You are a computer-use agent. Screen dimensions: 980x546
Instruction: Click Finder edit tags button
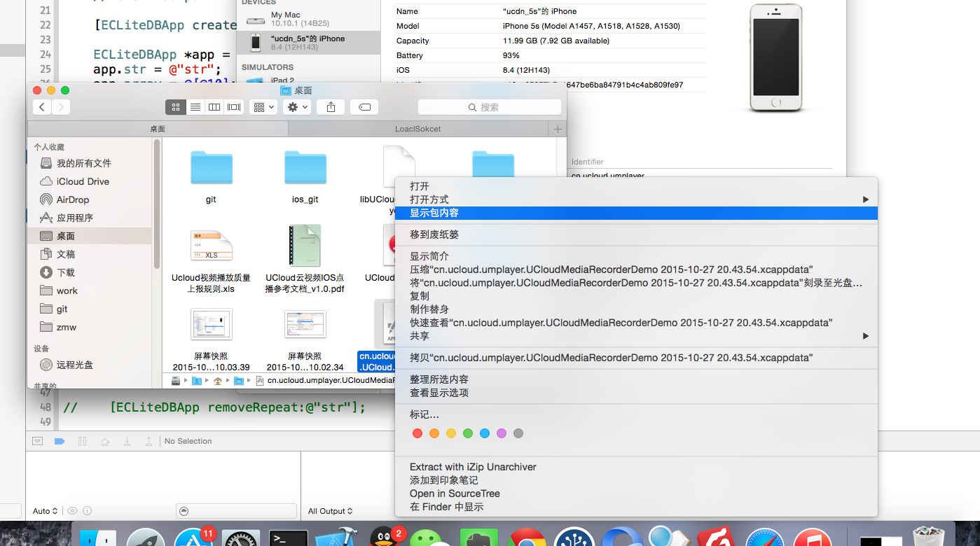point(364,107)
